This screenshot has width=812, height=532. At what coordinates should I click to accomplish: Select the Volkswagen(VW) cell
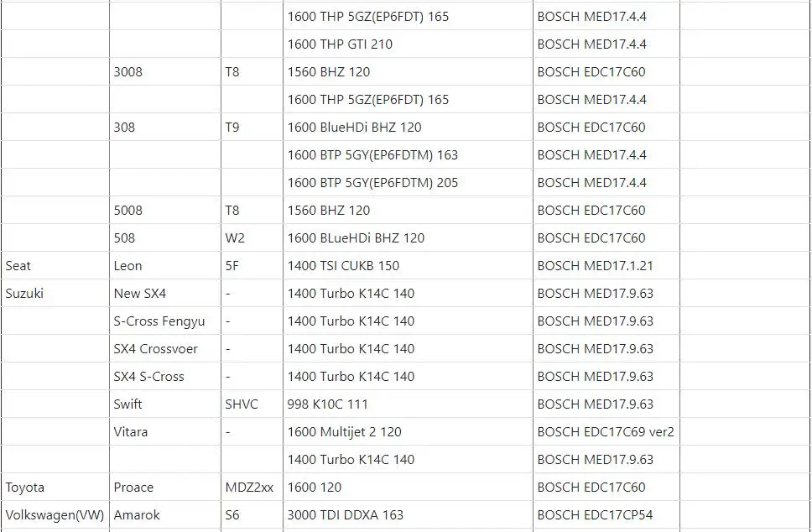pos(55,515)
